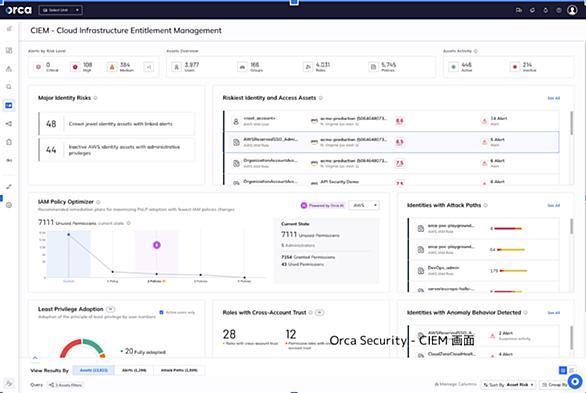Click the Critical alerts icon
This screenshot has width=586, height=393.
[x=38, y=67]
